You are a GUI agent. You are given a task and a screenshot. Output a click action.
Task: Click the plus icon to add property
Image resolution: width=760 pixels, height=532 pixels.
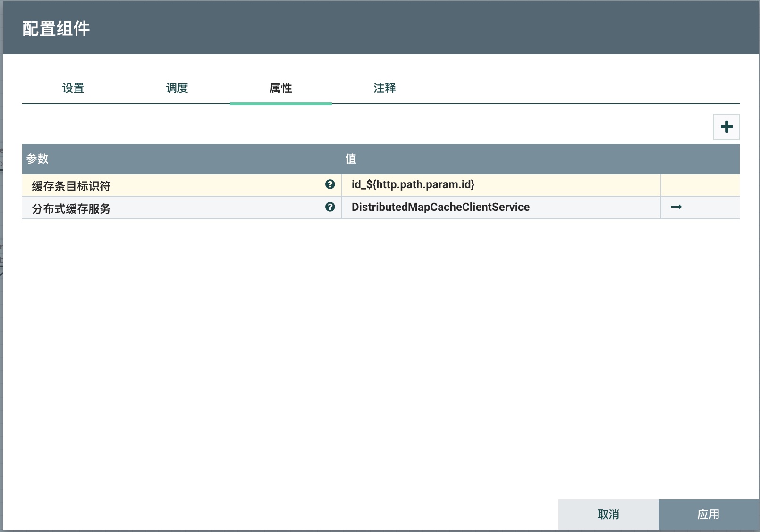pos(726,127)
